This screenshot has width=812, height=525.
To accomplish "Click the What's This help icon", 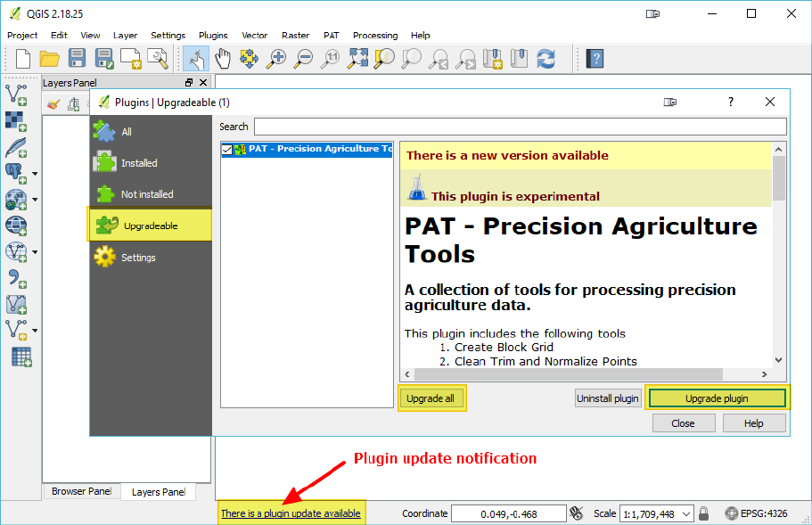I will pyautogui.click(x=595, y=59).
